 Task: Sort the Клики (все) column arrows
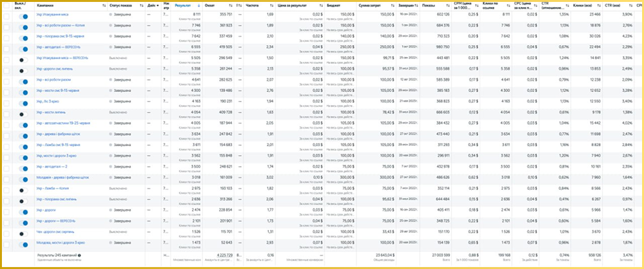600,6
